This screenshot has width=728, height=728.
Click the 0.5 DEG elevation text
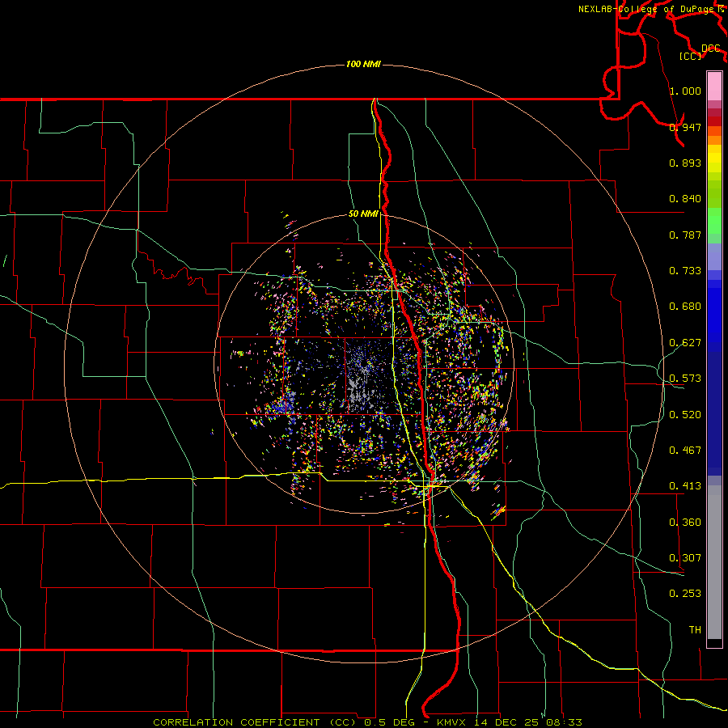click(390, 722)
